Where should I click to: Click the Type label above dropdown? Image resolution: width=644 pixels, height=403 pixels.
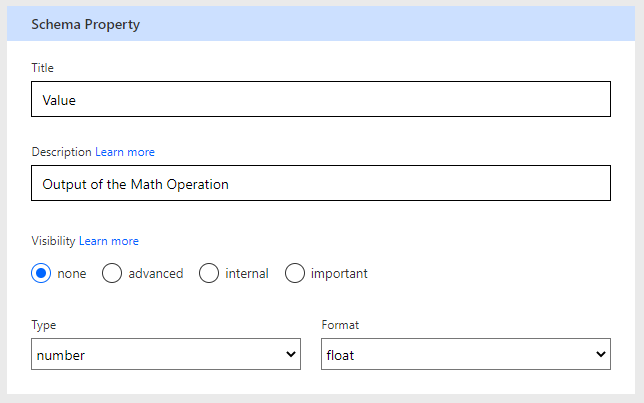(x=44, y=325)
